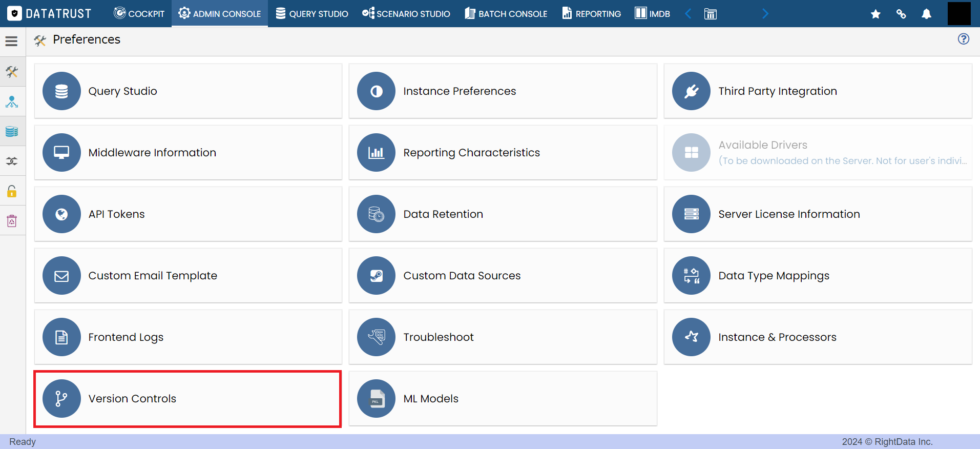Open the Reporting tab

coord(591,13)
